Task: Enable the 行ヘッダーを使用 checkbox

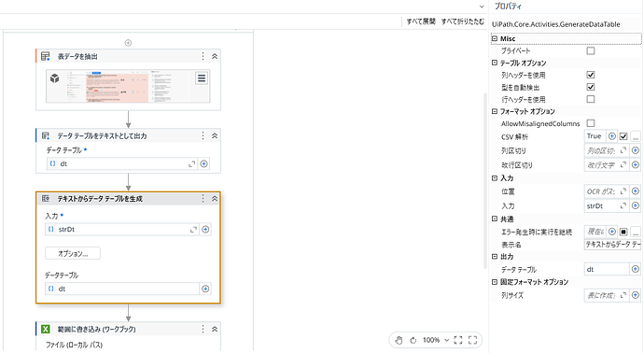Action: 591,99
